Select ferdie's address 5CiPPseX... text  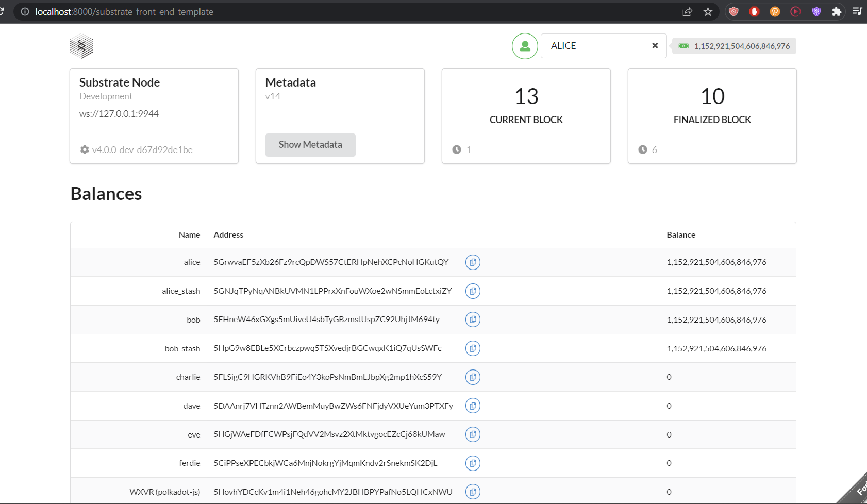[325, 463]
